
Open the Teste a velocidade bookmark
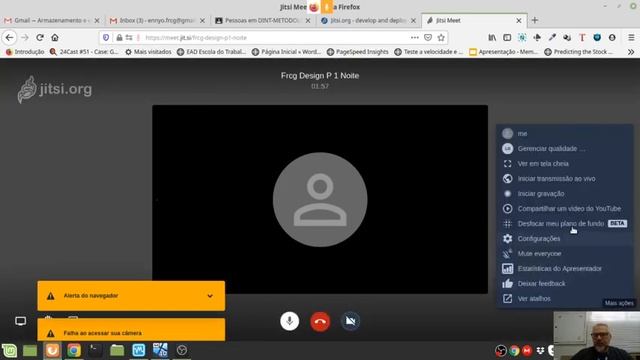point(429,52)
